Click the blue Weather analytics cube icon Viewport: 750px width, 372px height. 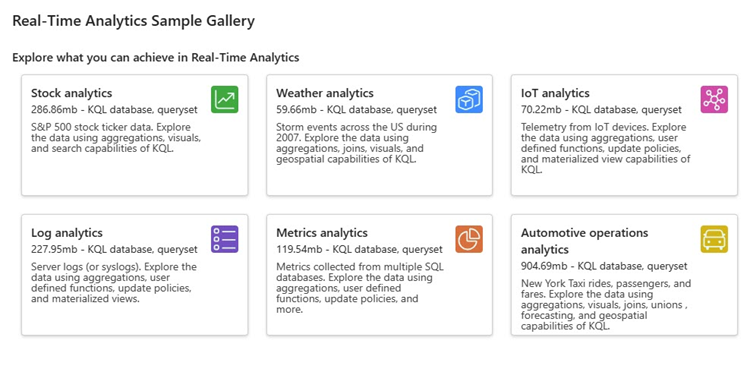[469, 99]
